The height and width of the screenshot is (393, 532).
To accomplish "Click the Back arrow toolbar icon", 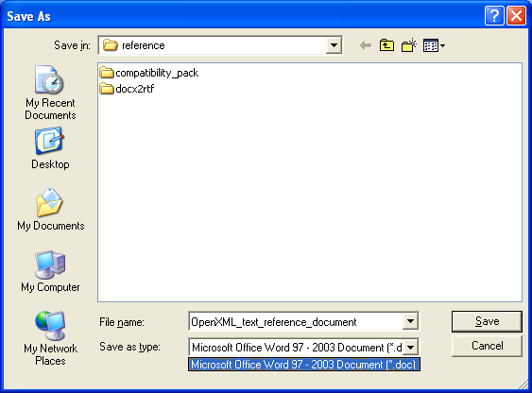I will (366, 45).
